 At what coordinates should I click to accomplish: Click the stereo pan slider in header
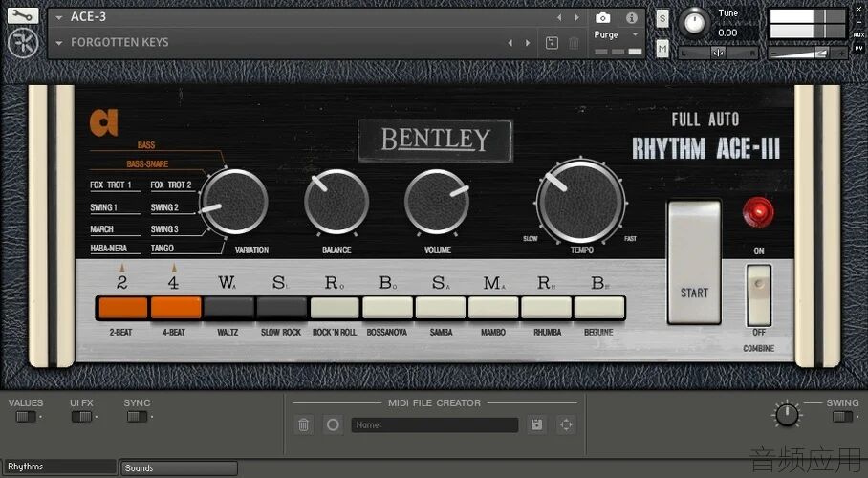pos(718,53)
